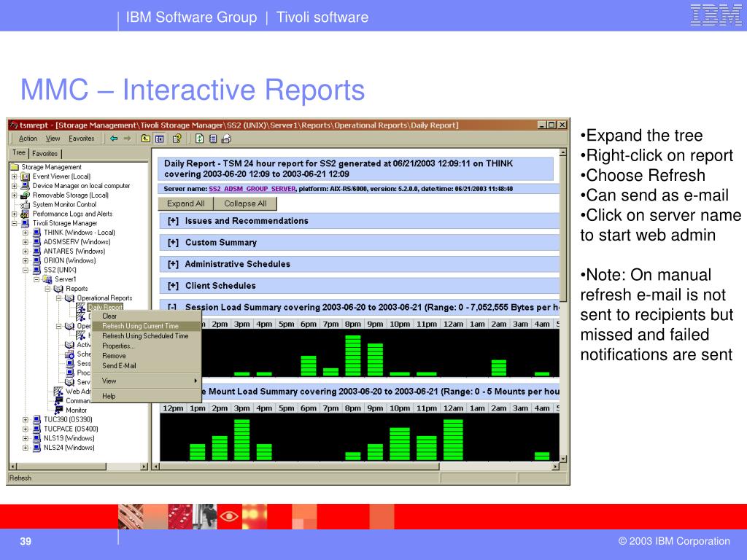Click the Expand All button
747x560 pixels.
click(x=186, y=204)
